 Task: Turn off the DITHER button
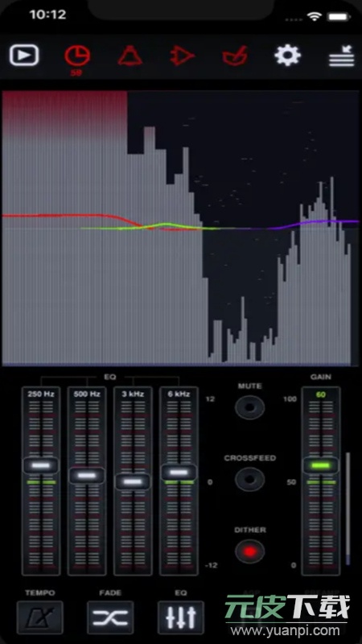[249, 551]
